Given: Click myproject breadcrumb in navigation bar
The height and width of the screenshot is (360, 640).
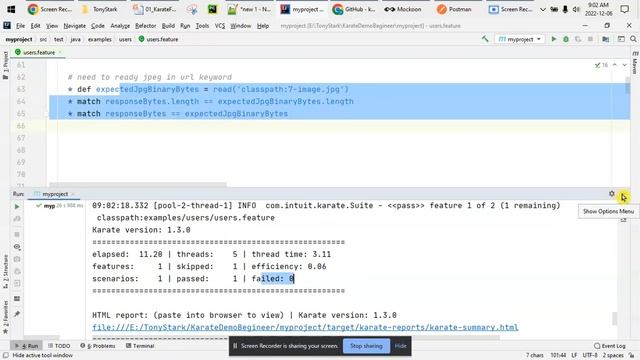Looking at the screenshot, I should 19,39.
